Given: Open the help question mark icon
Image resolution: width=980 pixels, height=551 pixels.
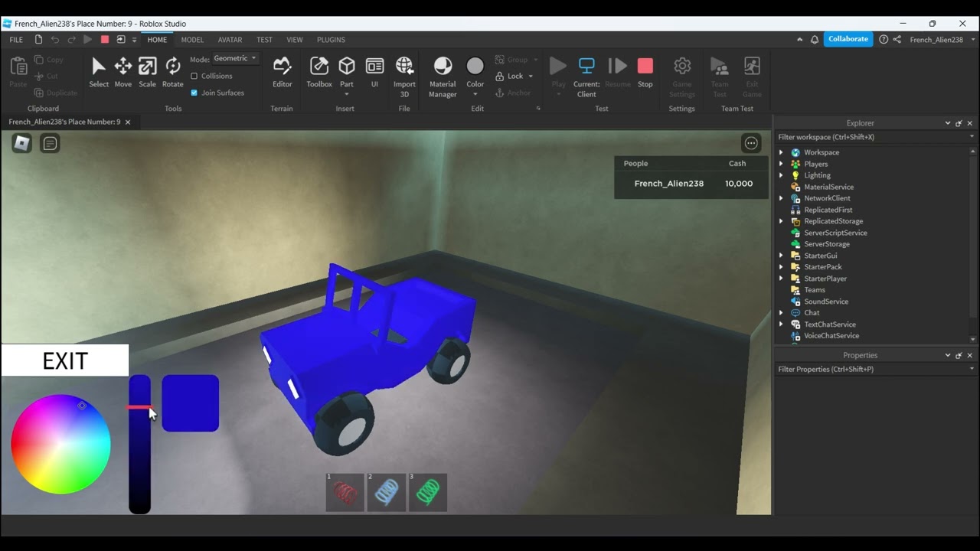Looking at the screenshot, I should click(884, 39).
